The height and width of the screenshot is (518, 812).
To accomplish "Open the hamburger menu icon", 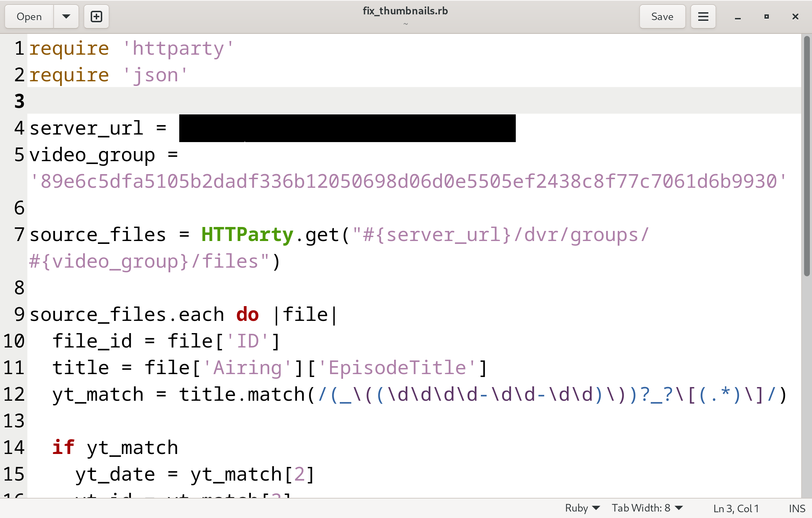I will coord(703,17).
